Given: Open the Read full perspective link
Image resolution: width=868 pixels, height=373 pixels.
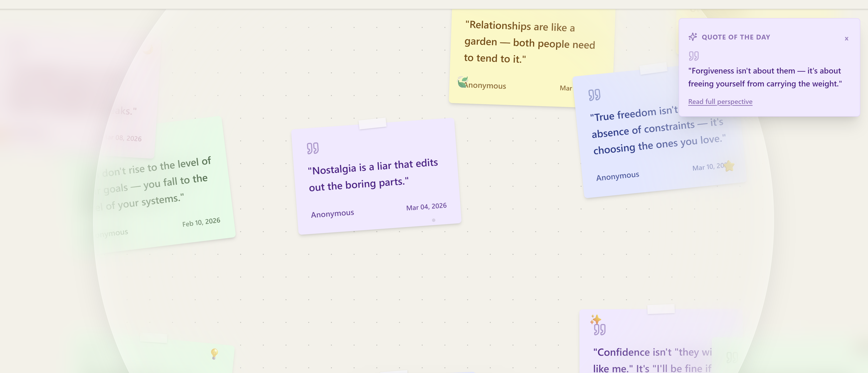Looking at the screenshot, I should (720, 101).
